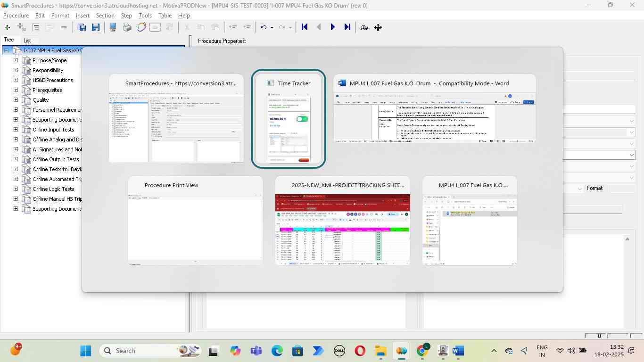Go to the first item navigation icon
Viewport: 644px width, 362px height.
[305, 27]
